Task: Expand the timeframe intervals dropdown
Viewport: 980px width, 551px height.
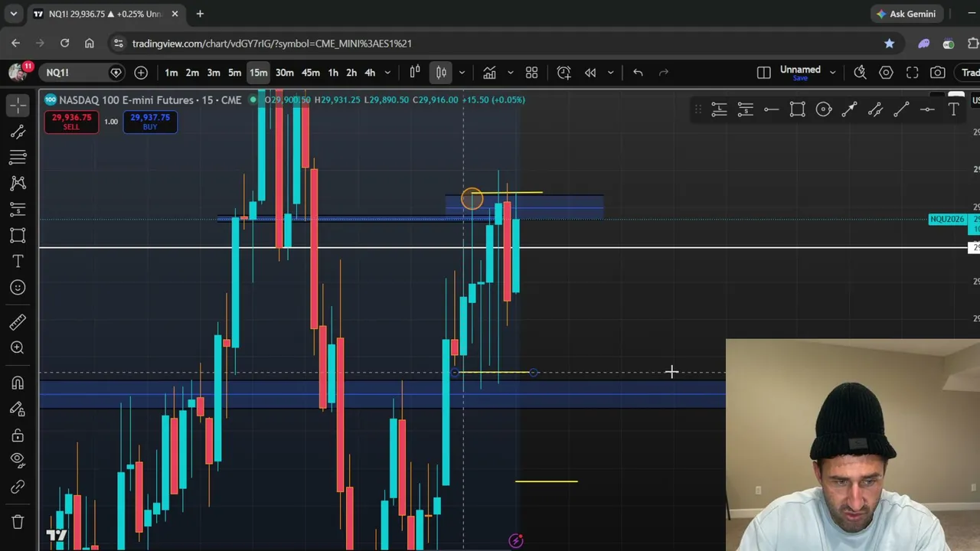Action: point(387,73)
